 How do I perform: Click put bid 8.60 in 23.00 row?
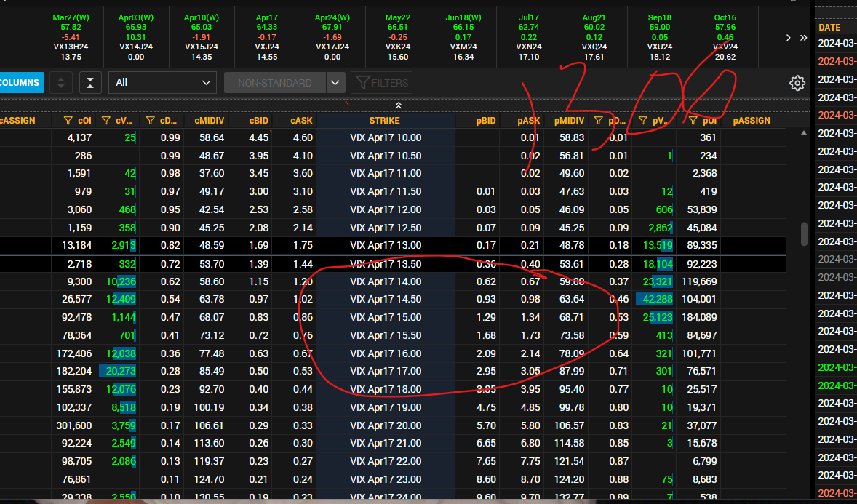point(486,480)
